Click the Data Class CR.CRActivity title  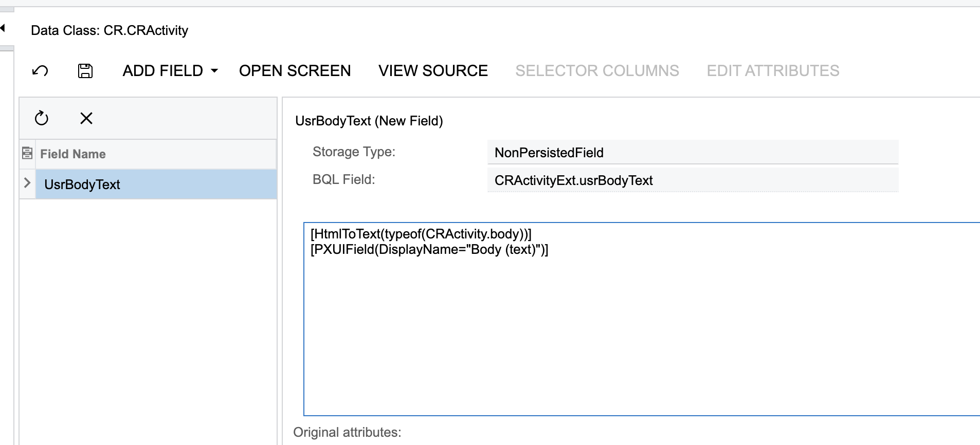(110, 30)
